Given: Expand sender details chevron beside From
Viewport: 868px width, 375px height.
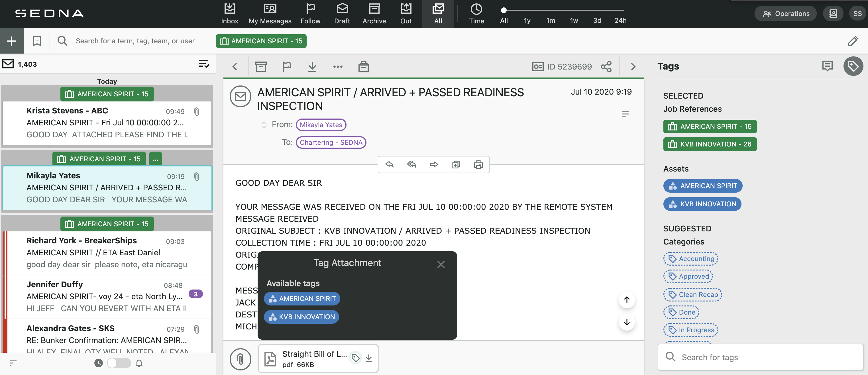Looking at the screenshot, I should click(x=264, y=125).
